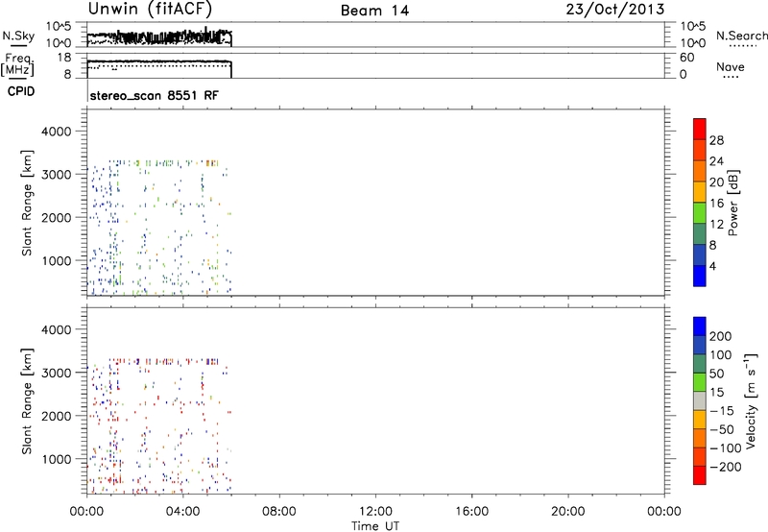This screenshot has height=532, width=768.
Task: Click the green swatch on the velocity color bar
Action: 700,382
